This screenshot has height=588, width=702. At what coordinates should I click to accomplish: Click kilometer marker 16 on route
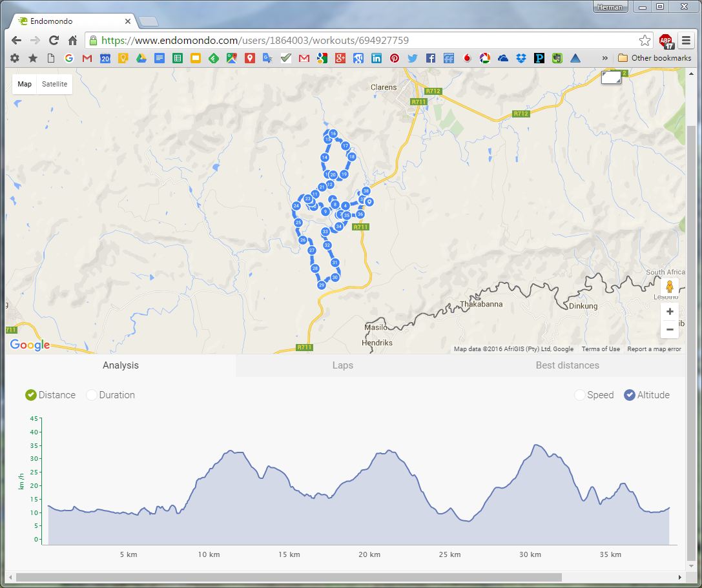(x=333, y=134)
